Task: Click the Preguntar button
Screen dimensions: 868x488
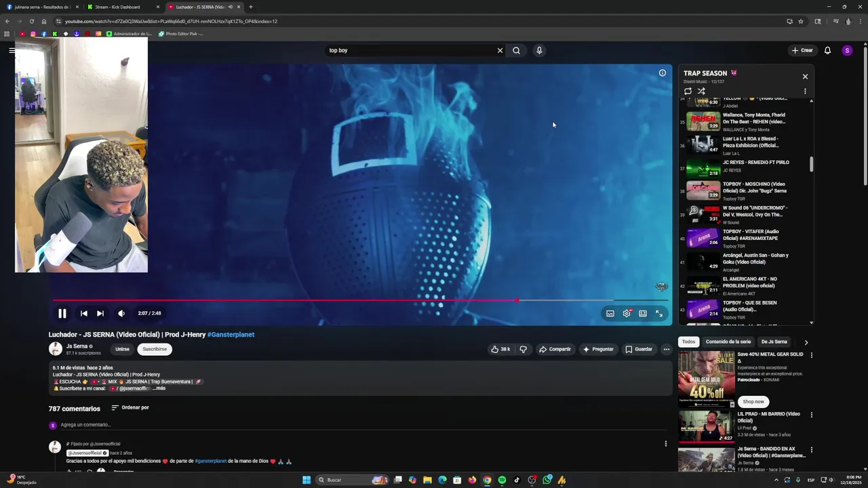Action: pyautogui.click(x=598, y=349)
